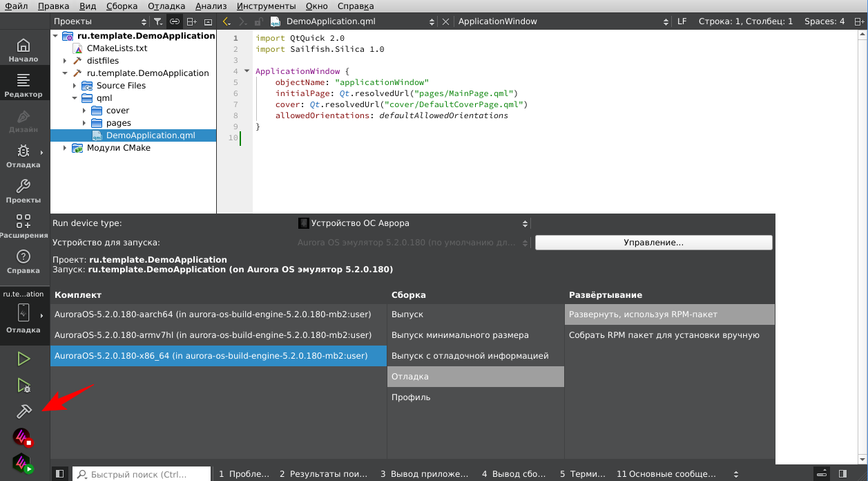Open the Run device type dropdown
This screenshot has width=868, height=481.
coord(413,223)
